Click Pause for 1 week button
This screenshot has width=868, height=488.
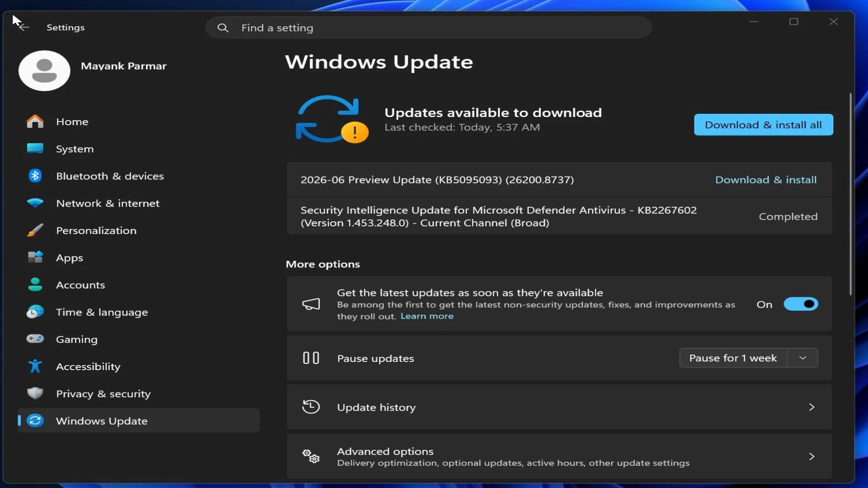733,358
